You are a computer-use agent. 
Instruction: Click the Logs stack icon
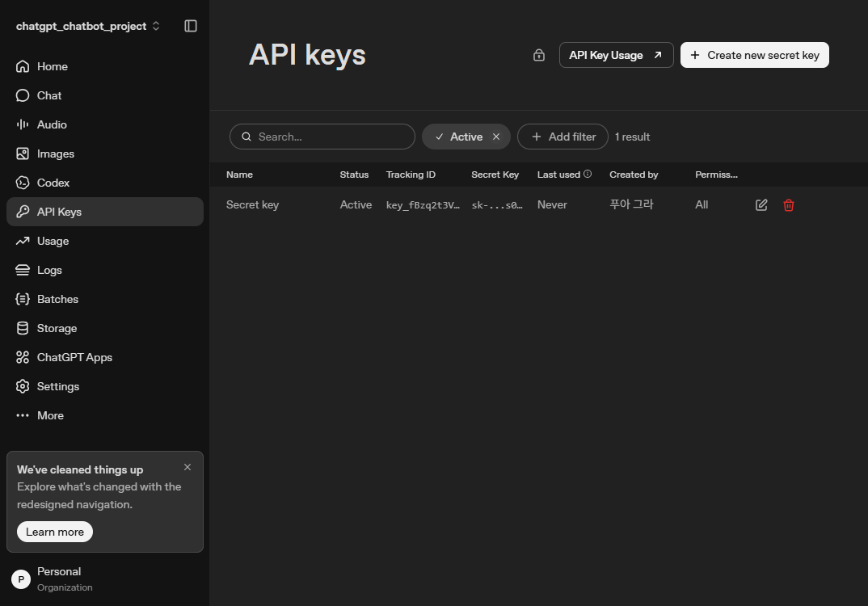(23, 270)
